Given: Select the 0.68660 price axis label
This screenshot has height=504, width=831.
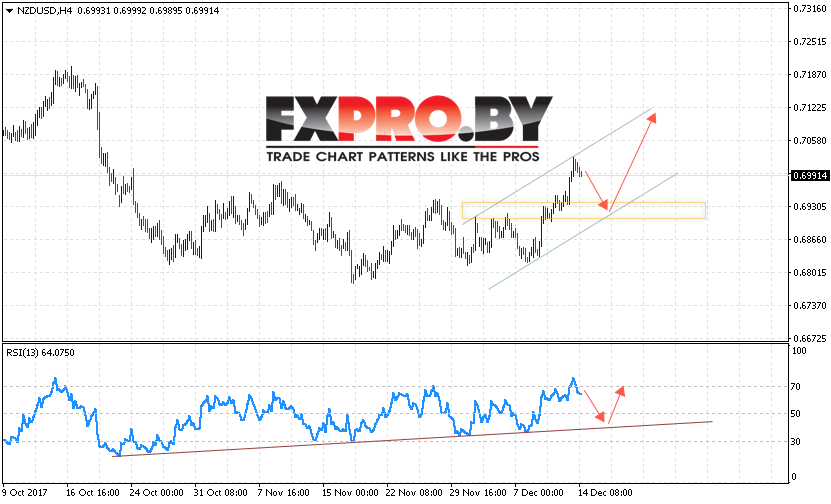Looking at the screenshot, I should point(810,240).
